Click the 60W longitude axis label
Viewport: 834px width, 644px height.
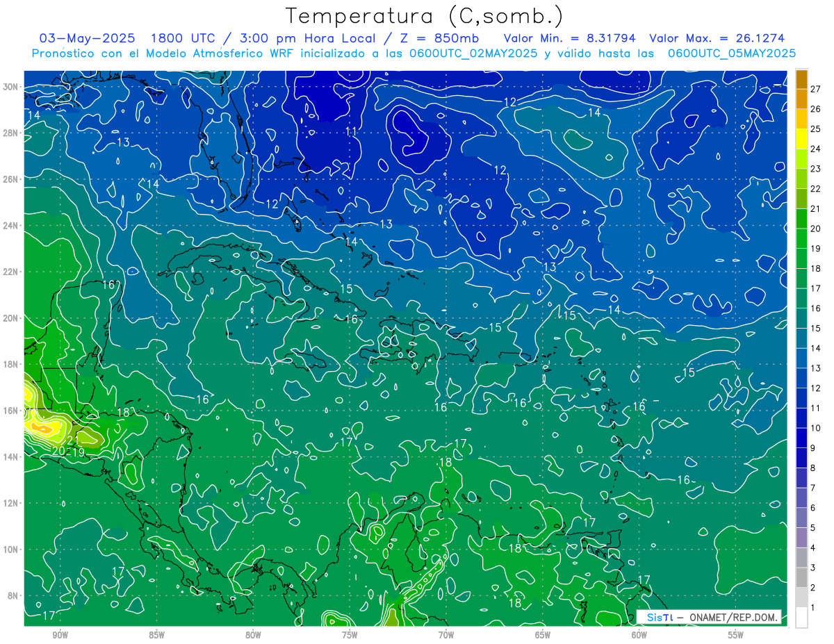639,635
